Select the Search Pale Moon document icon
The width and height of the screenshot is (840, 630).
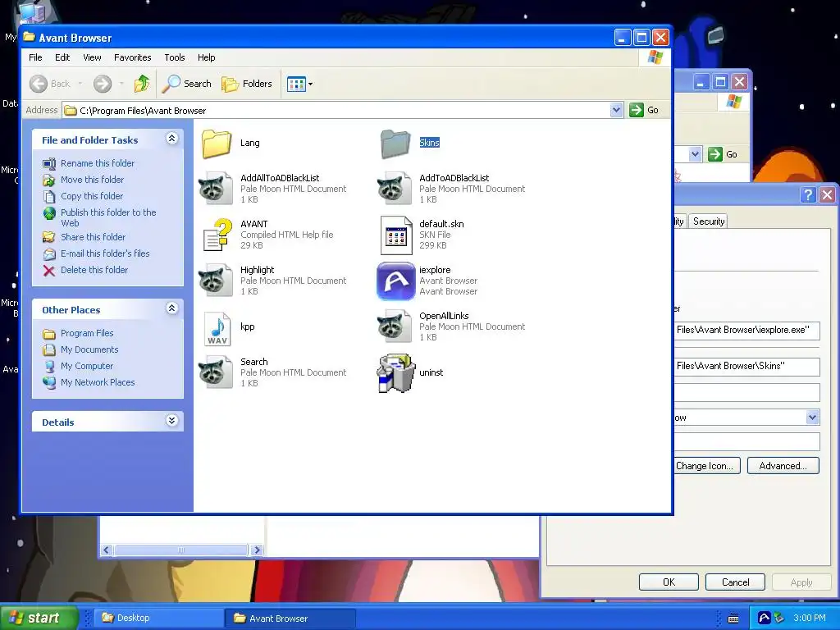click(217, 372)
